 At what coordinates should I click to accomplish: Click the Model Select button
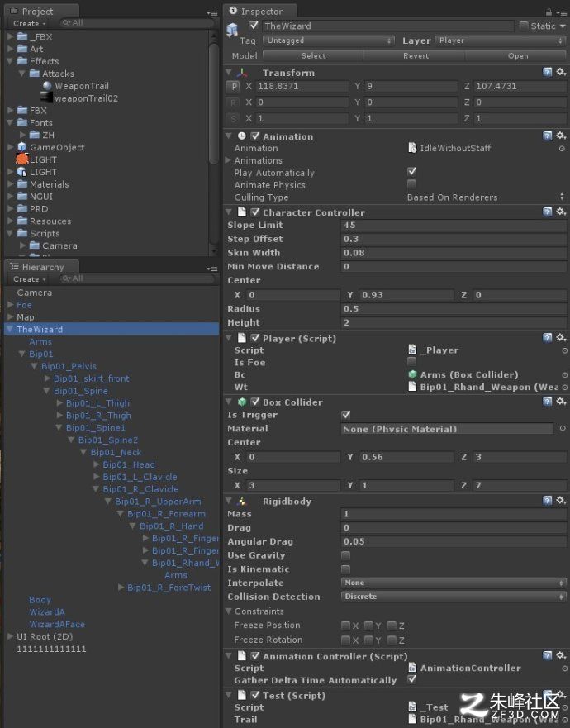(313, 55)
